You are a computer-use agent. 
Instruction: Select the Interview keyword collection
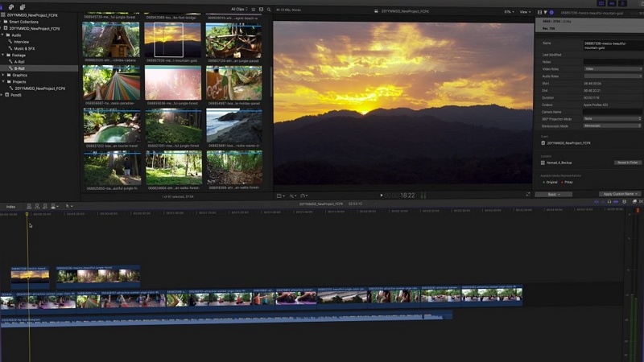click(x=21, y=42)
